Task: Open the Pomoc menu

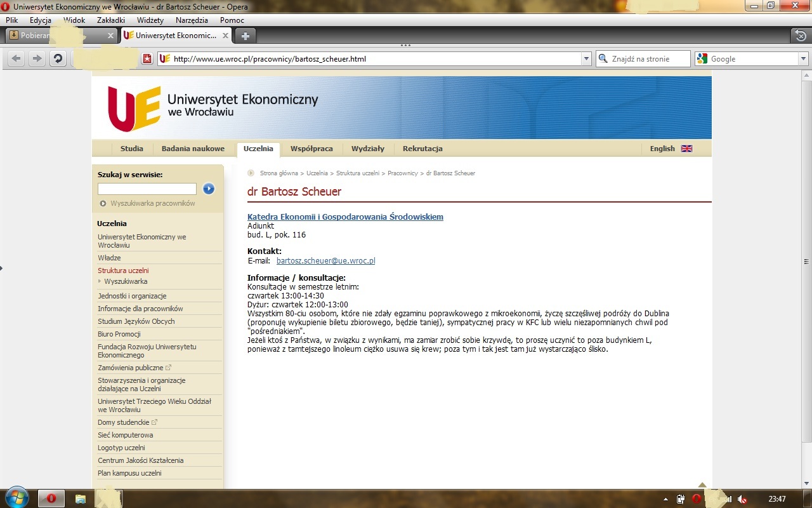Action: point(232,20)
